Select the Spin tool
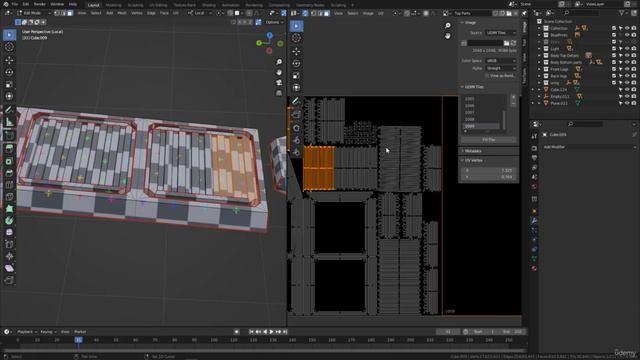The height and width of the screenshot is (360, 640). click(x=9, y=220)
